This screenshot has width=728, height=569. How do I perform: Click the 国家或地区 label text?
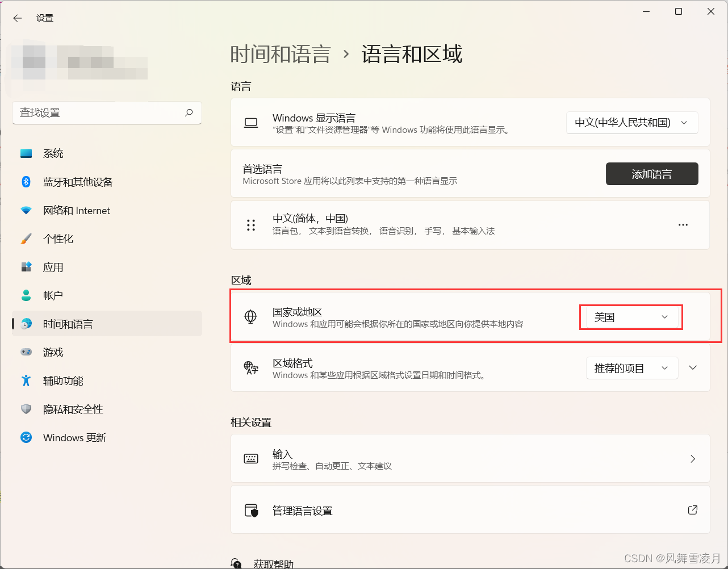pos(298,312)
